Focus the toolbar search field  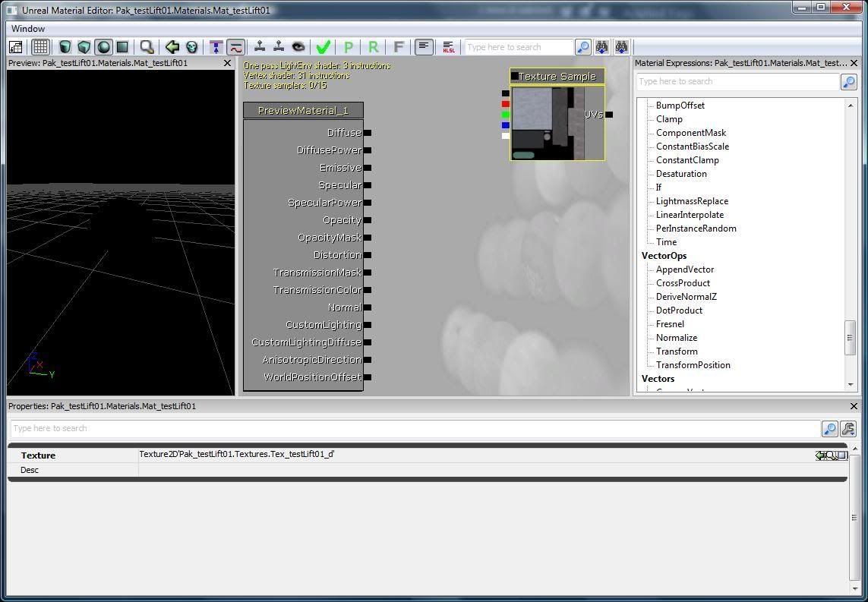[x=519, y=47]
